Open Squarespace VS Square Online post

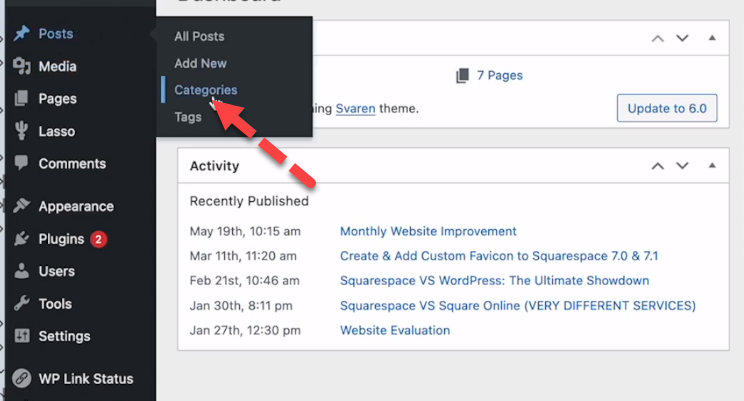pos(518,306)
